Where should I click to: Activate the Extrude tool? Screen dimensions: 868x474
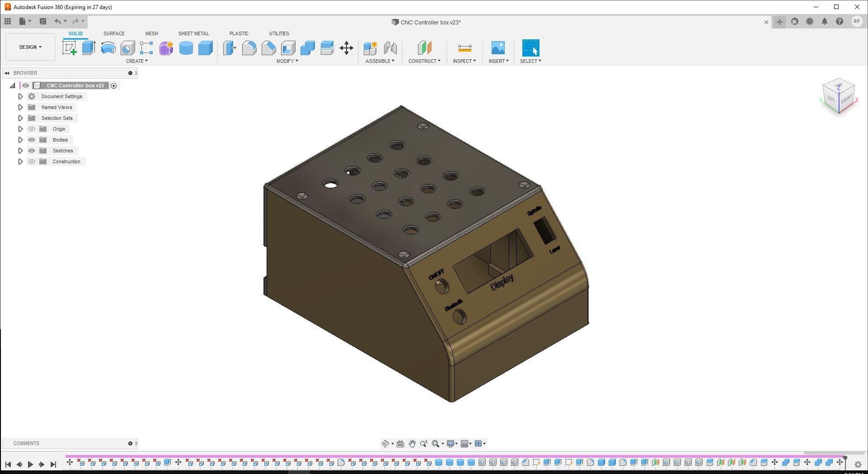(x=88, y=47)
